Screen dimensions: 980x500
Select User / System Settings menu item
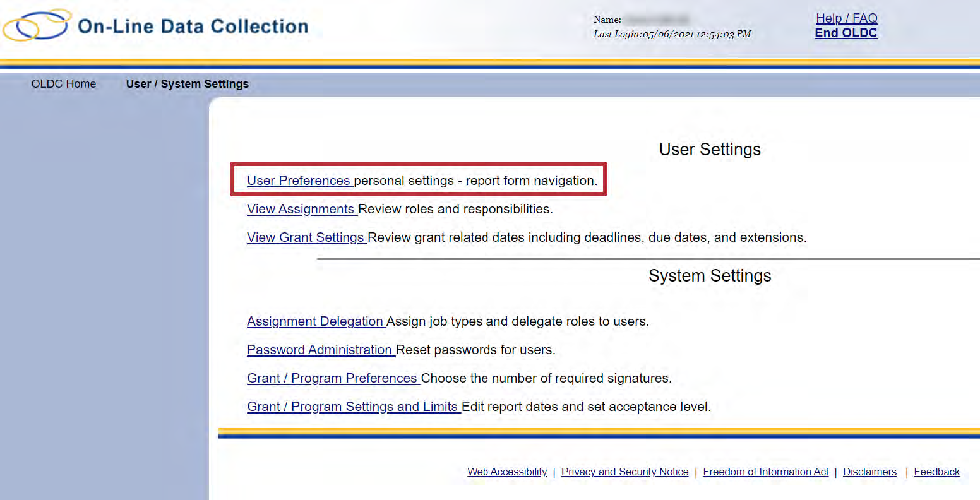[x=187, y=84]
